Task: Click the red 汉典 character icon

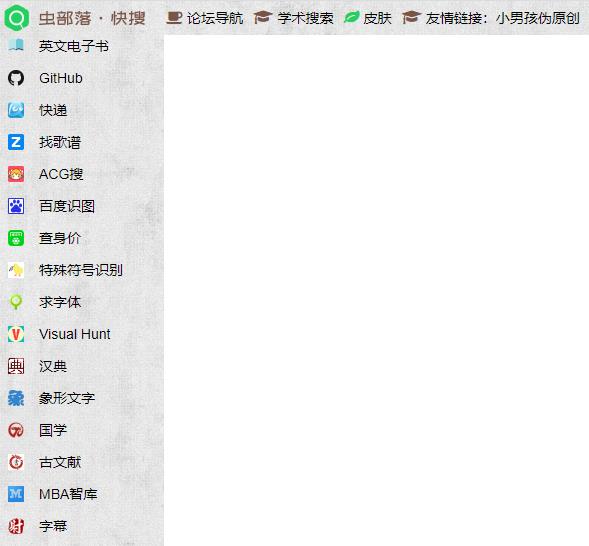Action: point(16,366)
